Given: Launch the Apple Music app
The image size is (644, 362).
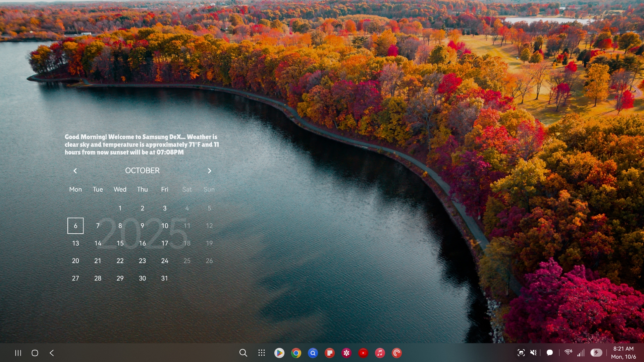Looking at the screenshot, I should tap(380, 353).
